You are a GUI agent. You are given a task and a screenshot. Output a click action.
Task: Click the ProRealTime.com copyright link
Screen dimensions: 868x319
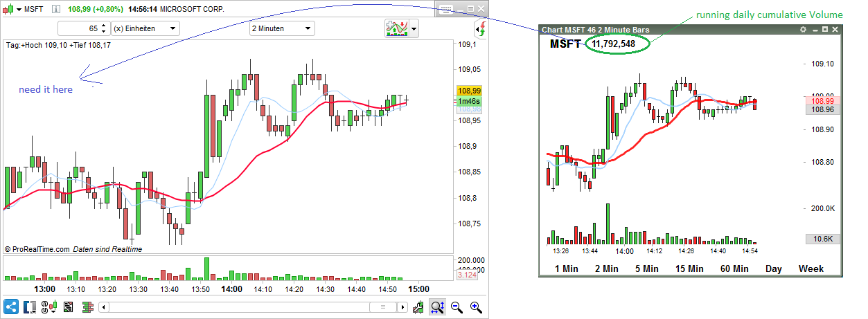[x=37, y=249]
